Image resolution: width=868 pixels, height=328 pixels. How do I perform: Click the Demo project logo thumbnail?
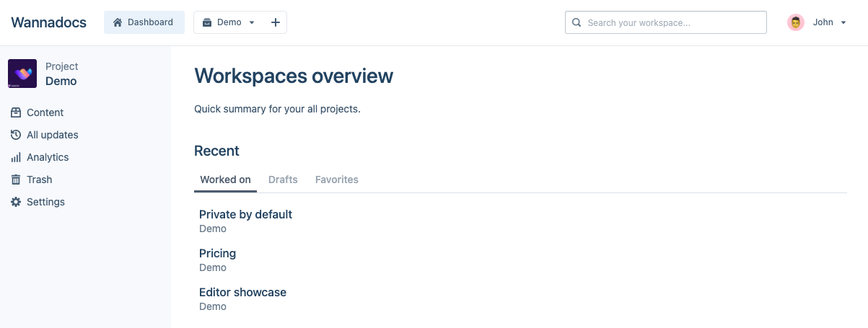click(22, 74)
